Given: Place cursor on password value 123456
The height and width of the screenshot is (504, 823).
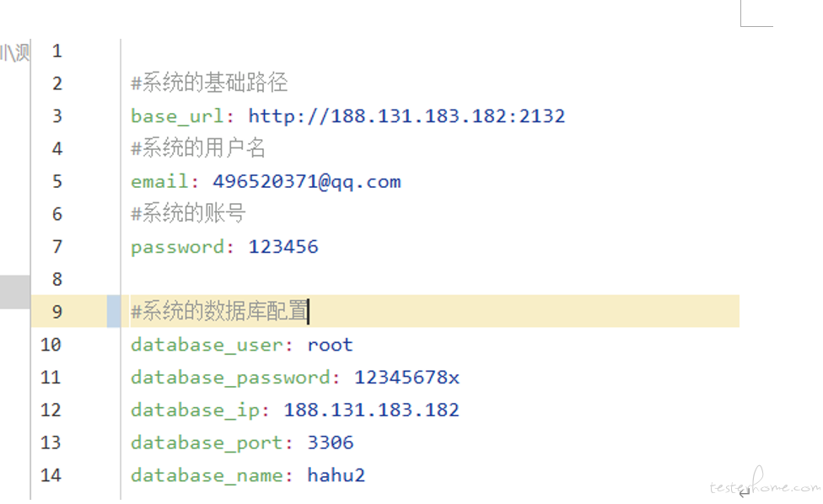Looking at the screenshot, I should 283,247.
